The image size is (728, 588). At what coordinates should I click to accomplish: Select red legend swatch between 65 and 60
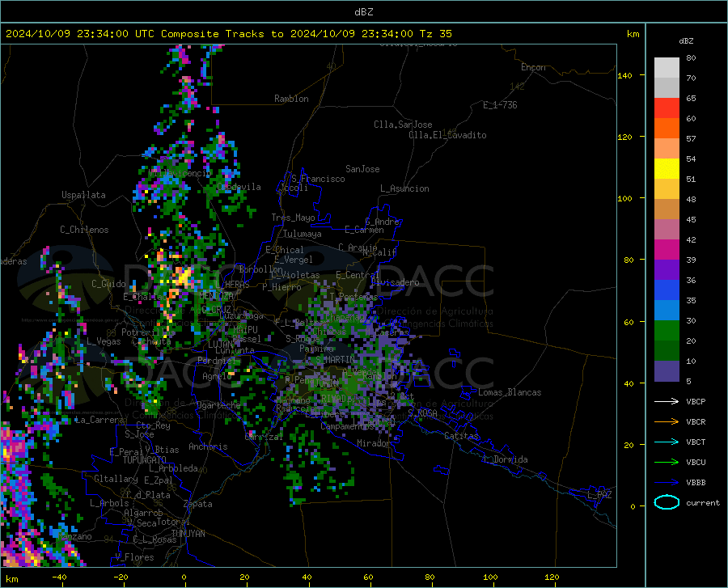pyautogui.click(x=667, y=108)
